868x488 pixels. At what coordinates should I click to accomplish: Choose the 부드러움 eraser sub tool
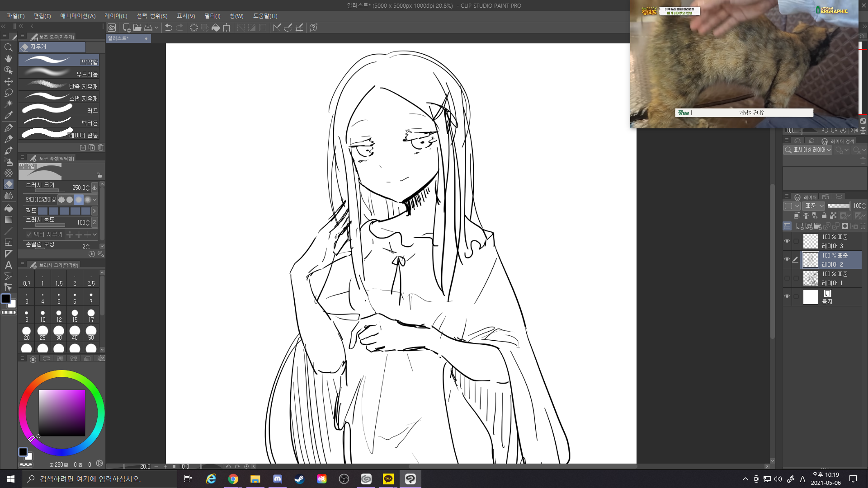[x=59, y=73]
